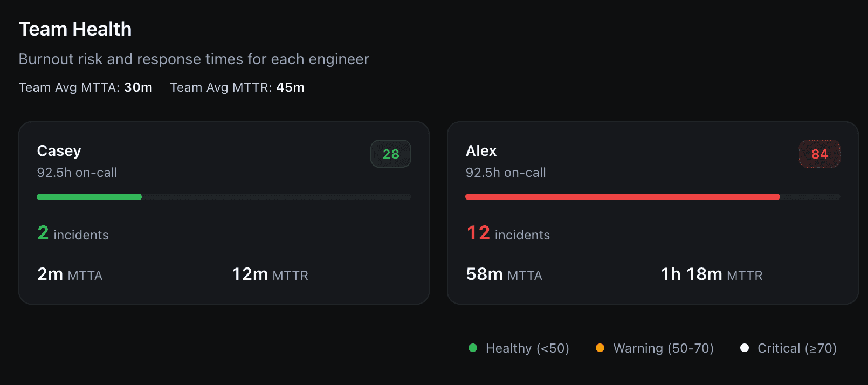The height and width of the screenshot is (385, 868).
Task: Click the red incident count 12 on Alex's card
Action: 478,233
